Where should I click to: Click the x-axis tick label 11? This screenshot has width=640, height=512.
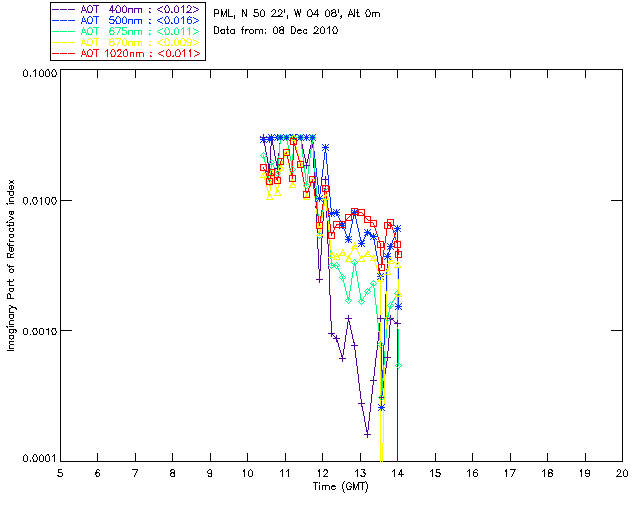point(285,474)
